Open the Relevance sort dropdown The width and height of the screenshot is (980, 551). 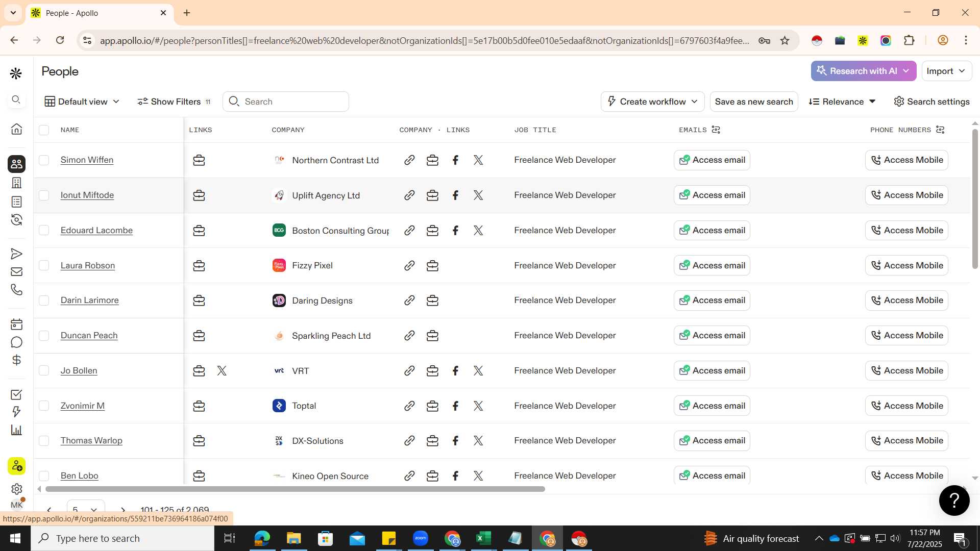click(842, 102)
